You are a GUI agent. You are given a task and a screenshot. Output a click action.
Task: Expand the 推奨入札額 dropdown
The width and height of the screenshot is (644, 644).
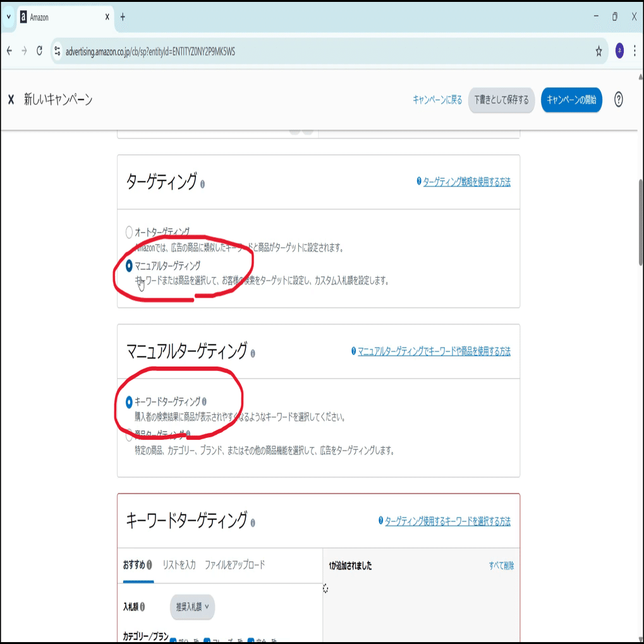coord(192,607)
